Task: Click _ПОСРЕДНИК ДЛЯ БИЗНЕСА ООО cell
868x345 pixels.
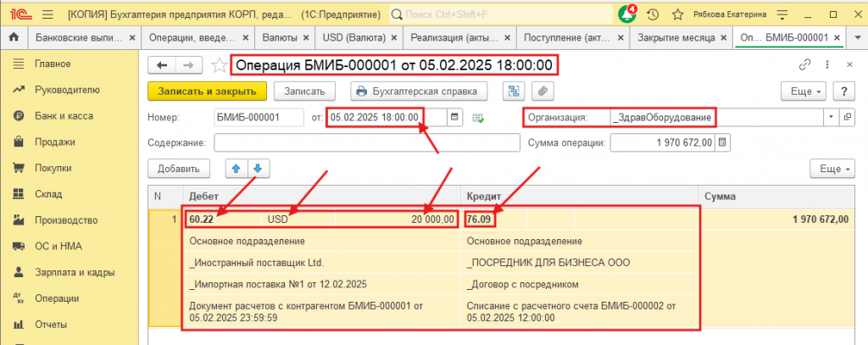Action: (x=579, y=263)
